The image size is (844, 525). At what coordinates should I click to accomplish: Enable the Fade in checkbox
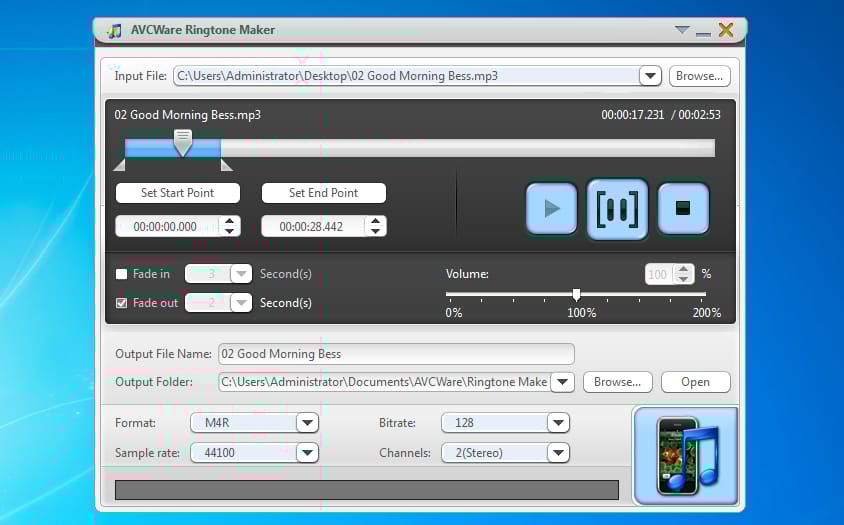coord(122,274)
